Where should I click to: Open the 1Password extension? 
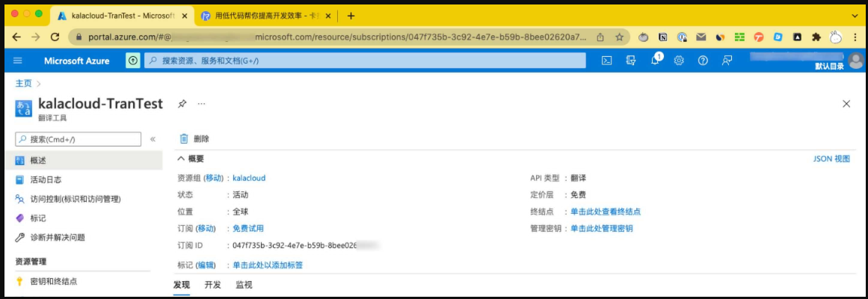(x=683, y=37)
